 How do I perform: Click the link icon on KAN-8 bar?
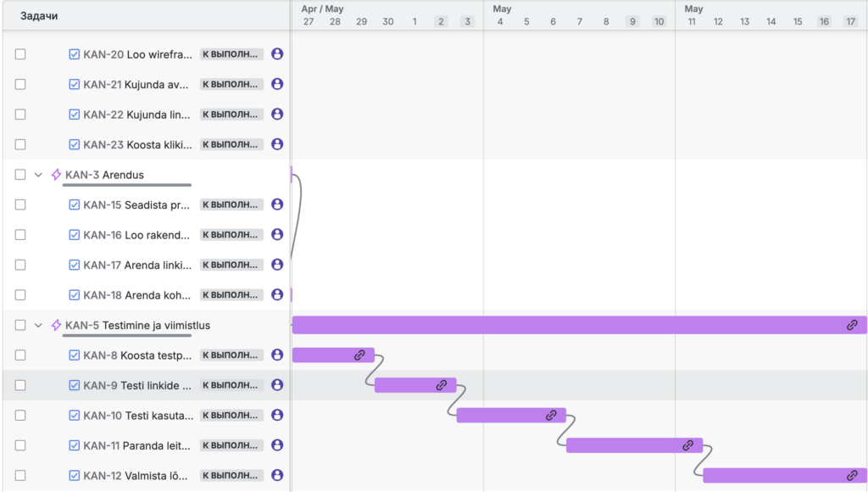click(359, 355)
